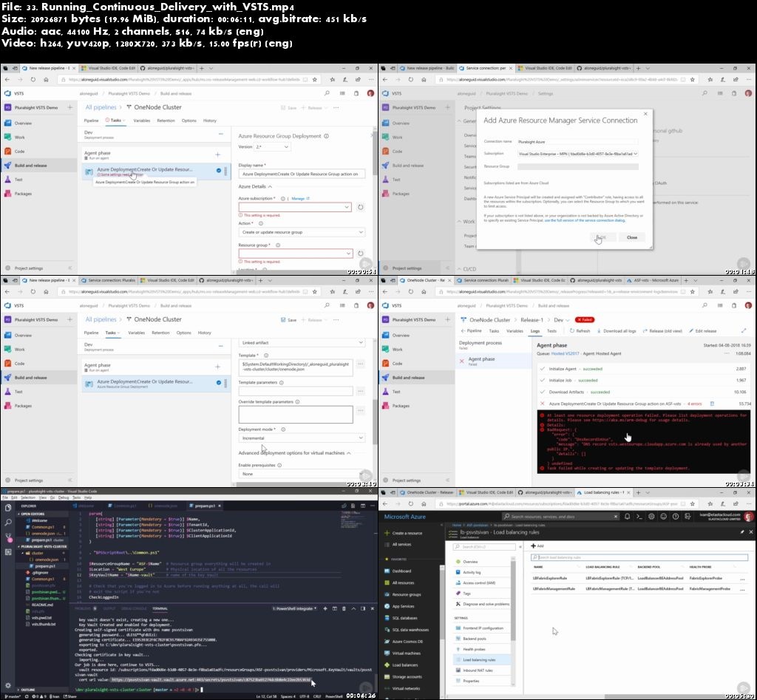Split the VS Code terminal
Viewport: 757px width, 700px height.
tap(335, 608)
